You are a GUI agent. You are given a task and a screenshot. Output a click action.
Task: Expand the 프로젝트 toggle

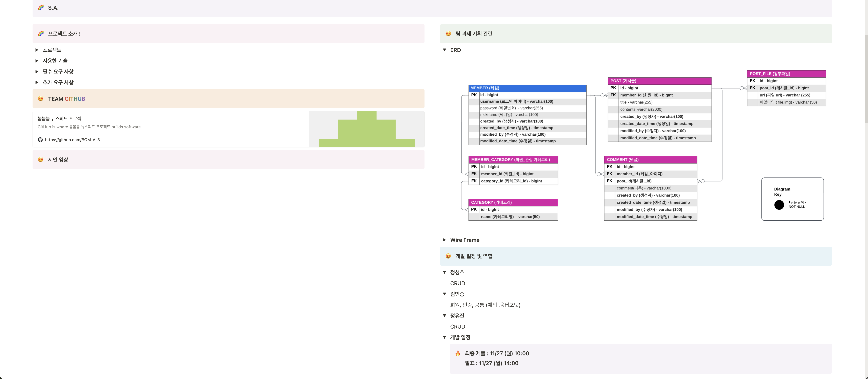(x=37, y=50)
